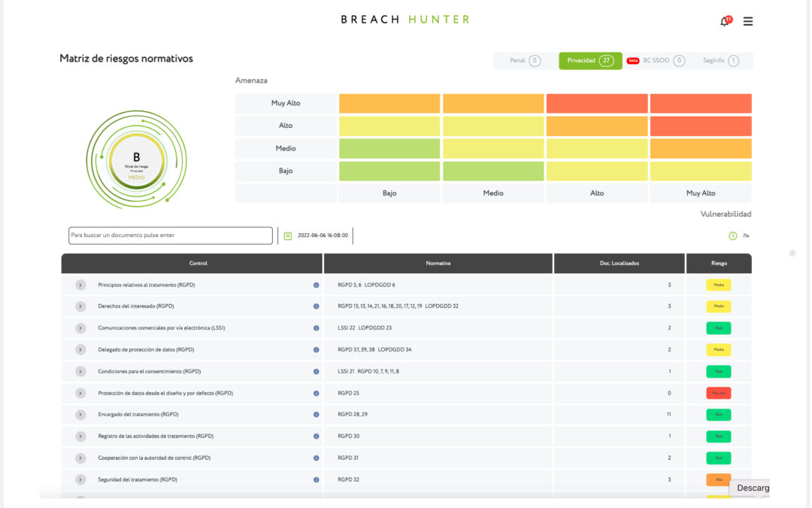Focus the document search field
This screenshot has width=812, height=508.
[171, 236]
